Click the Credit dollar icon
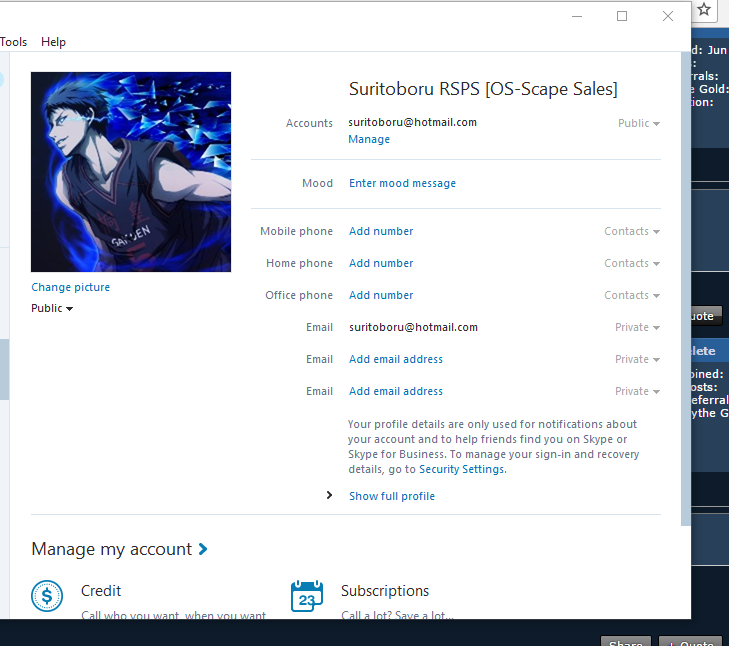729x646 pixels. coord(47,596)
